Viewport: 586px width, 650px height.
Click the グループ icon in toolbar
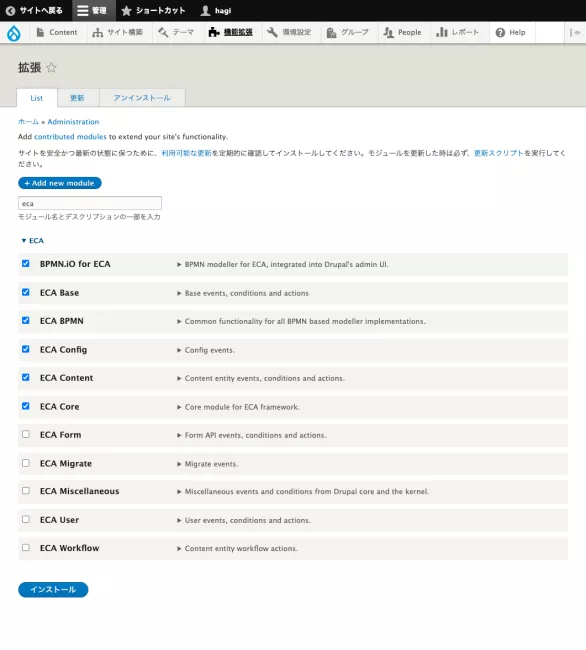click(331, 32)
